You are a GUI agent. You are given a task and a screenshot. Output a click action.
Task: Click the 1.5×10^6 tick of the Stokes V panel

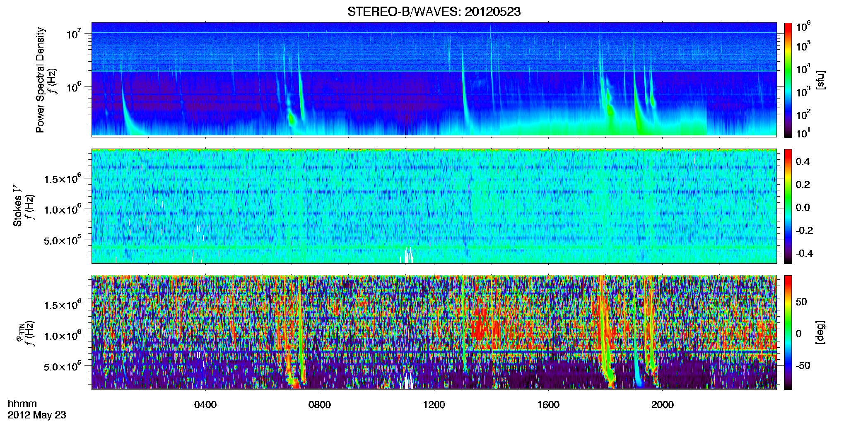coord(63,179)
